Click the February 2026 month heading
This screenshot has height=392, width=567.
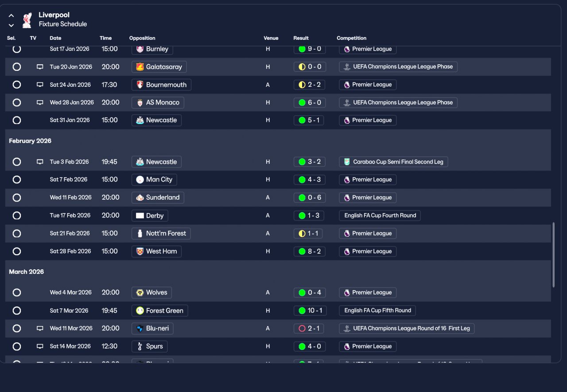(30, 141)
